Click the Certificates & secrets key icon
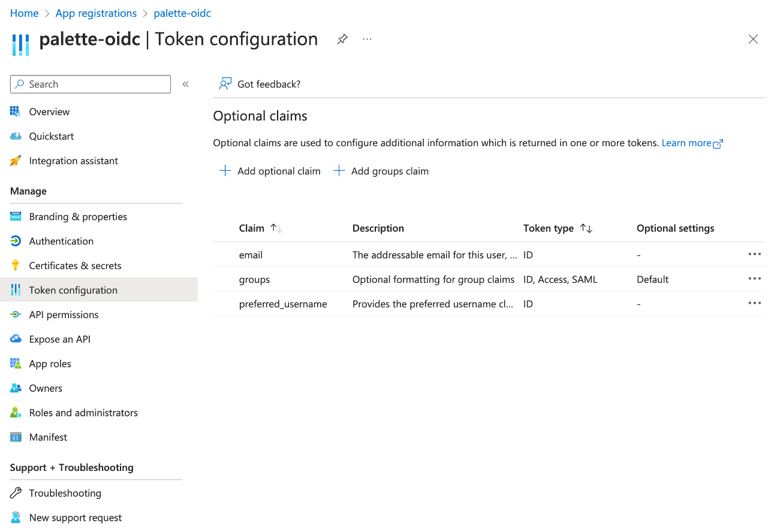Screen dimensions: 777x532 pyautogui.click(x=16, y=265)
